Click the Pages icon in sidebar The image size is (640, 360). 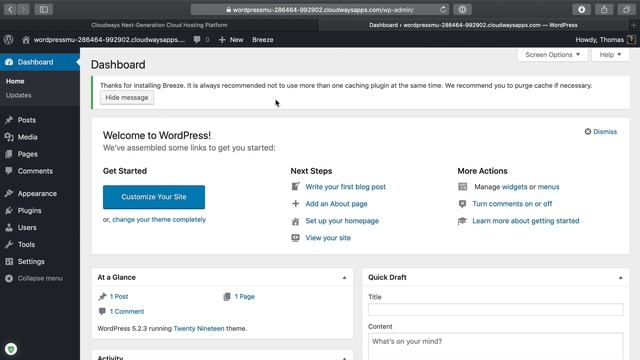(x=9, y=154)
